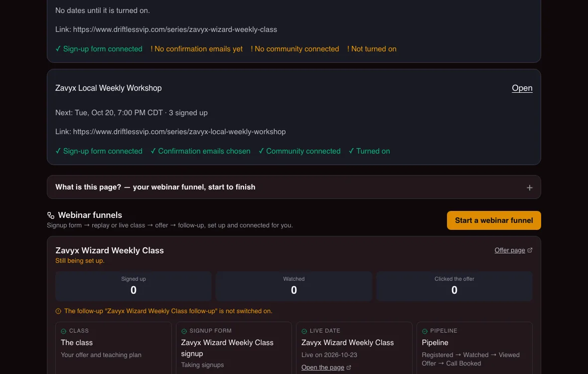This screenshot has height=374, width=588.
Task: Click the Offer page external-link icon
Action: (530, 250)
